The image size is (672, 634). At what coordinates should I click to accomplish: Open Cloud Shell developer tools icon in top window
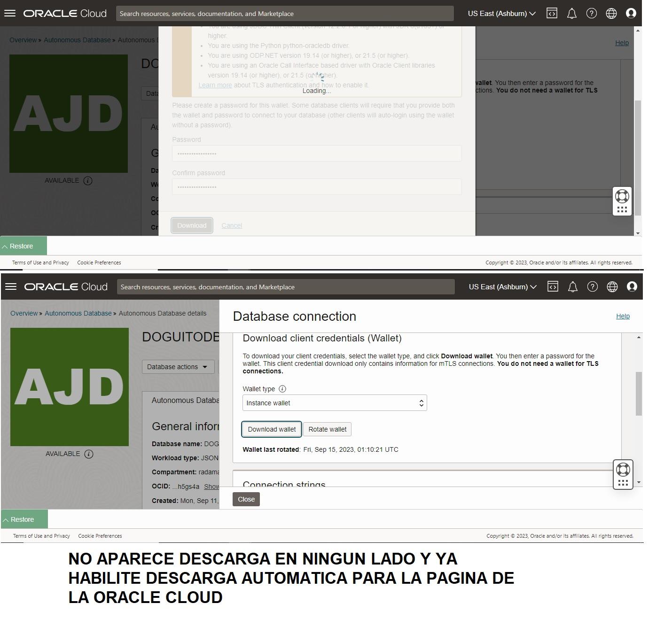(x=552, y=13)
